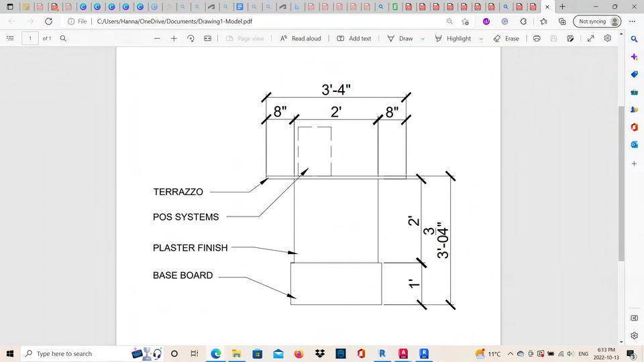
Task: Enter full screen with the expand icon
Action: (590, 38)
